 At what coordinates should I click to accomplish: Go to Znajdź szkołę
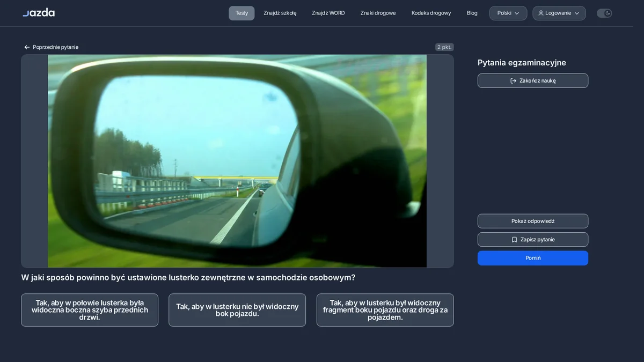(280, 13)
